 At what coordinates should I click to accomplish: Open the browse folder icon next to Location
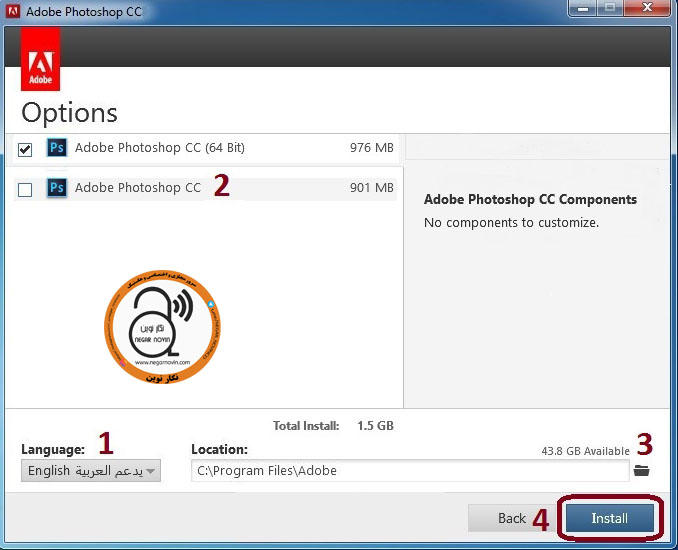pos(642,470)
